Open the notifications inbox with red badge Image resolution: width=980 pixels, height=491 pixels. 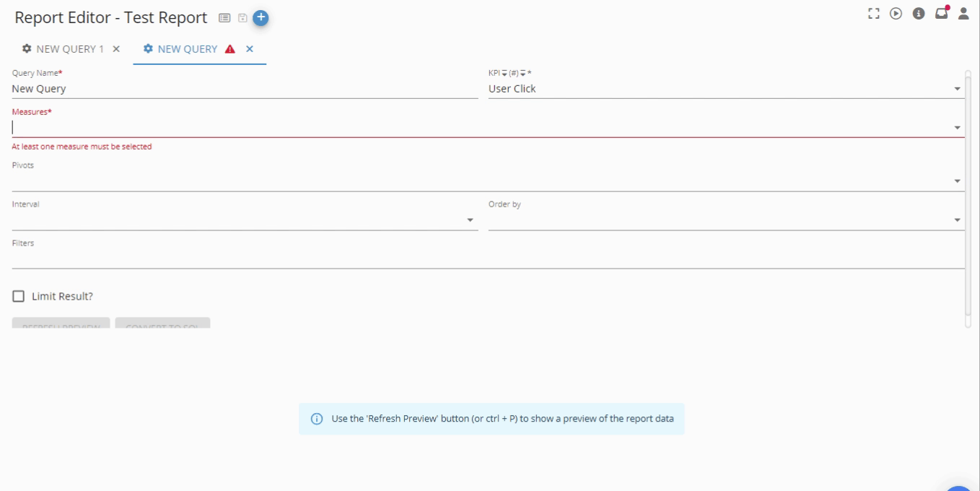pyautogui.click(x=941, y=14)
